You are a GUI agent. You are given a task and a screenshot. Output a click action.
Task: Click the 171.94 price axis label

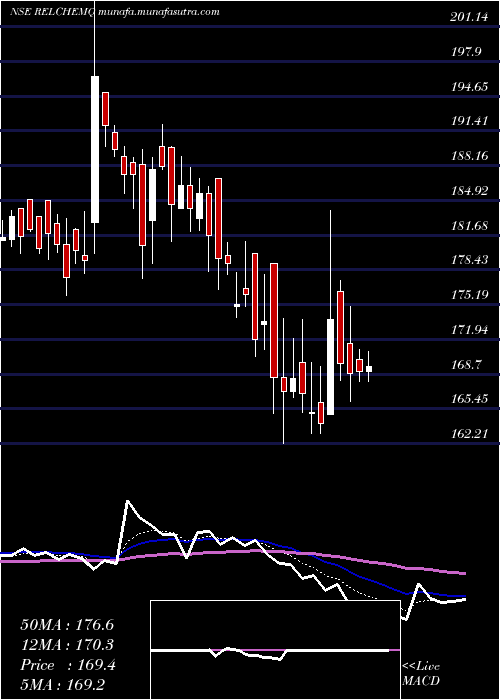click(x=471, y=329)
